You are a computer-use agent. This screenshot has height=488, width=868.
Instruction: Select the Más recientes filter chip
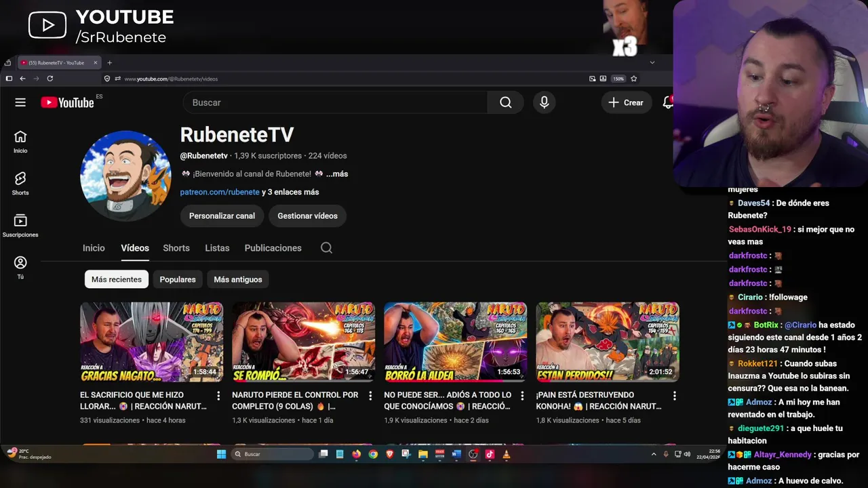(117, 279)
